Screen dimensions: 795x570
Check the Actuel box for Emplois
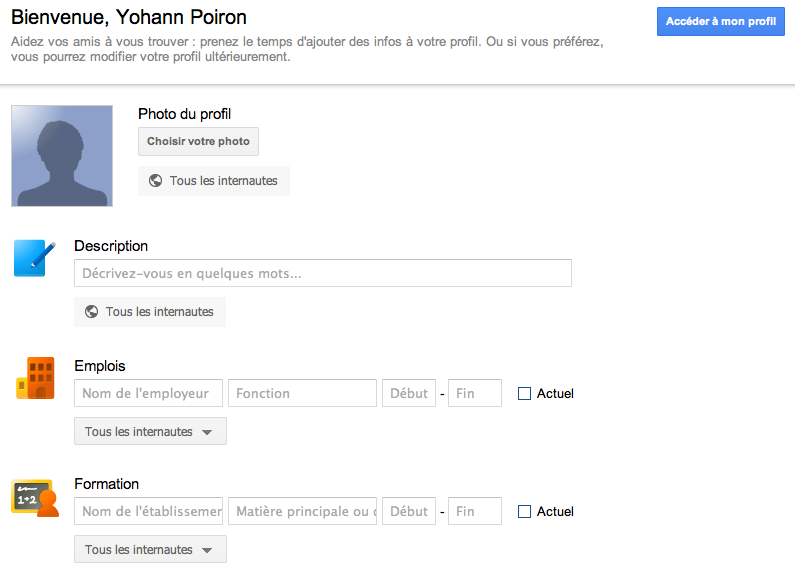[524, 394]
